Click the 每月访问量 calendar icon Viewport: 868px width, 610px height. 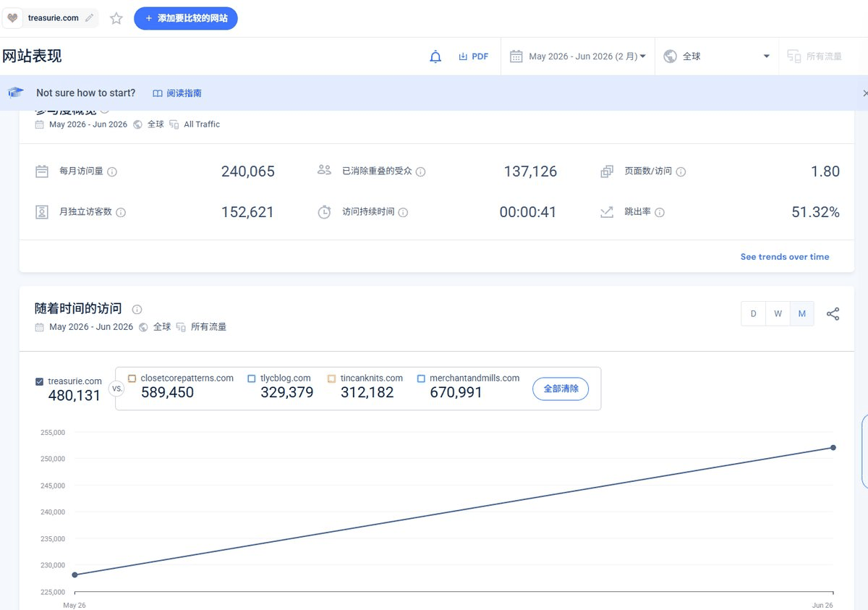pyautogui.click(x=42, y=171)
